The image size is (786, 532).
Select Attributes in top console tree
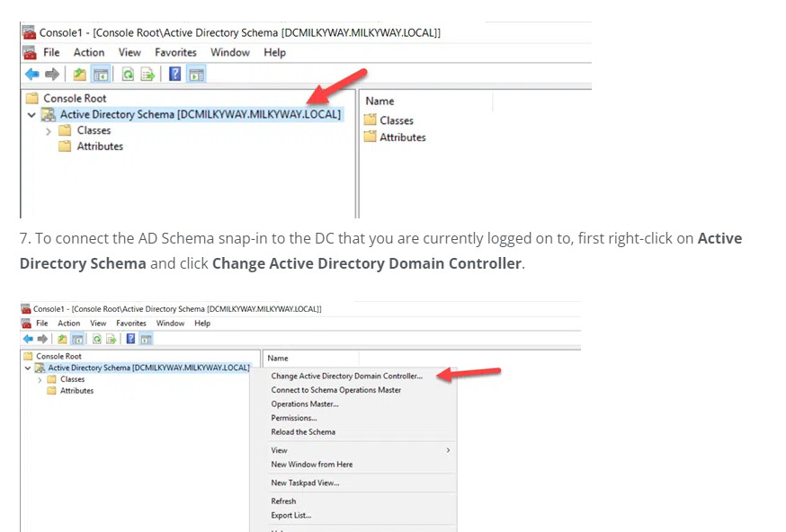100,146
